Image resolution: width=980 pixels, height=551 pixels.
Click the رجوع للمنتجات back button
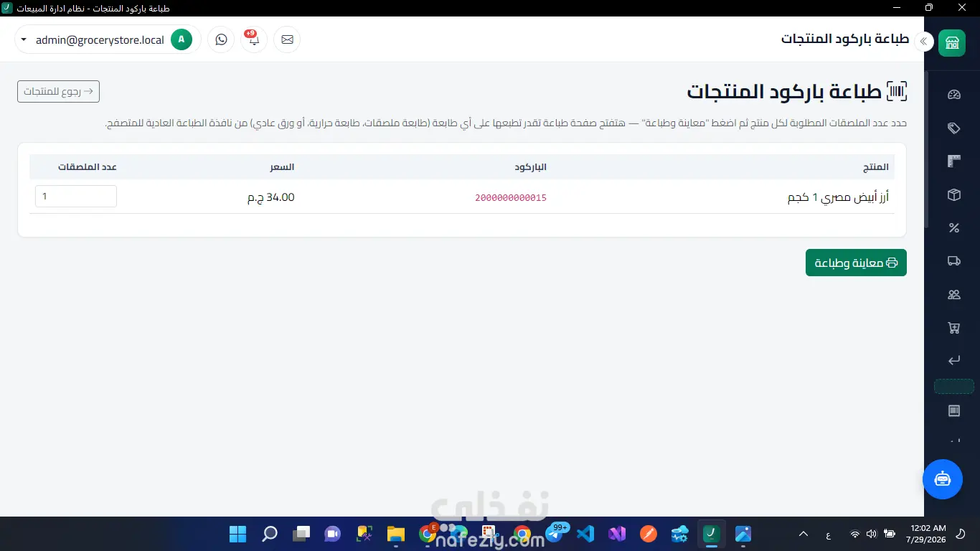pos(58,91)
